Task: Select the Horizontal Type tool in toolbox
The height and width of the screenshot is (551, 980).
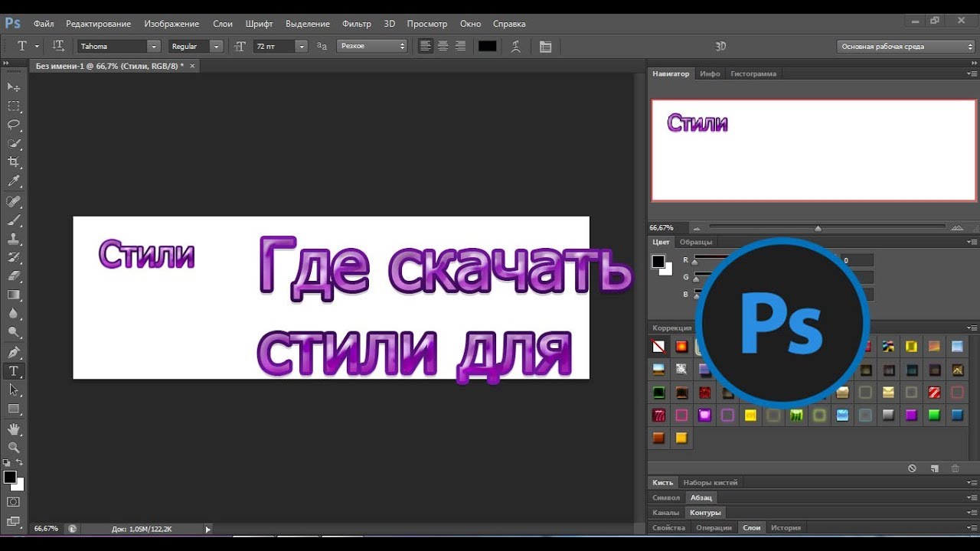Action: (x=14, y=371)
